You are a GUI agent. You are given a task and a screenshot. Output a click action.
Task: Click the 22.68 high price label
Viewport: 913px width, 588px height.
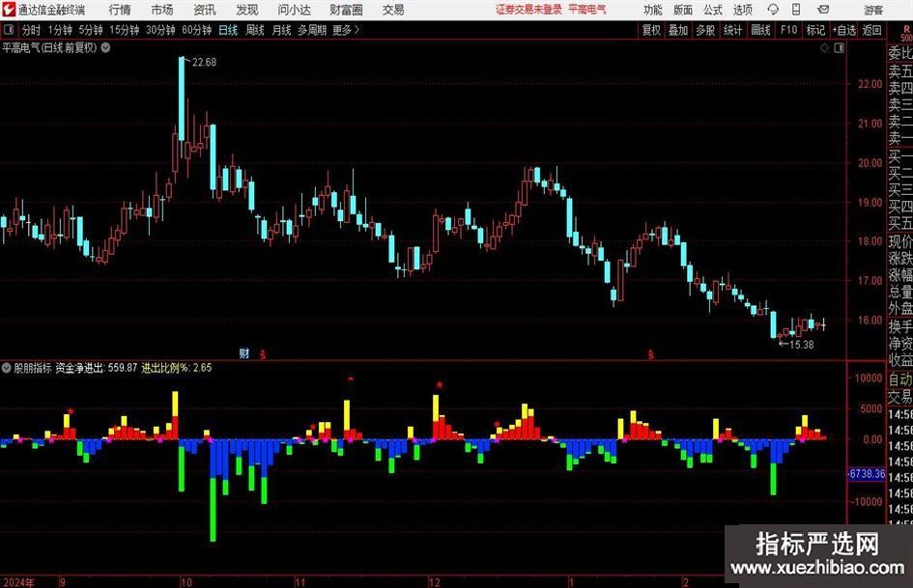(204, 63)
